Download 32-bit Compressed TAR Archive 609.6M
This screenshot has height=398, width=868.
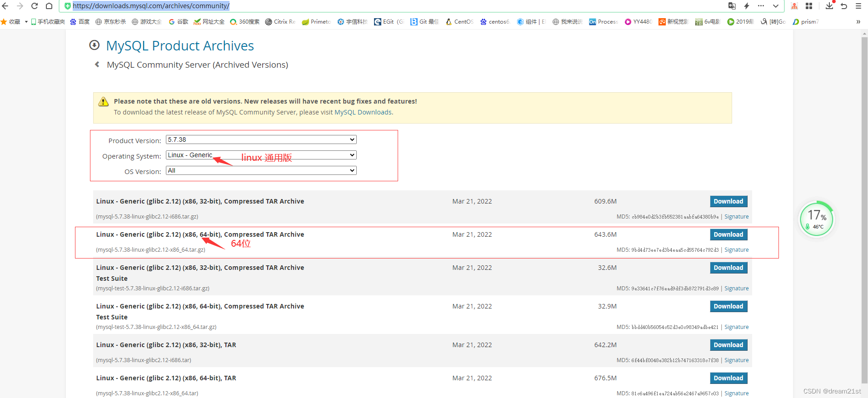[728, 201]
